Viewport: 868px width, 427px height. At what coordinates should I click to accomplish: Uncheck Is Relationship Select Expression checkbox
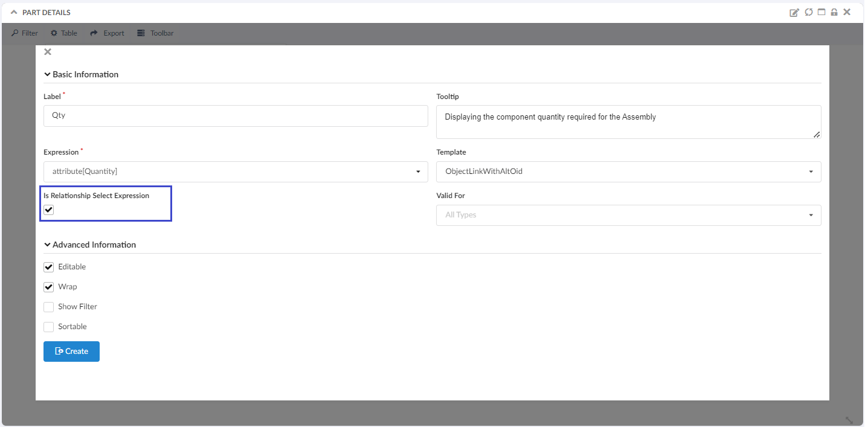[x=49, y=210]
